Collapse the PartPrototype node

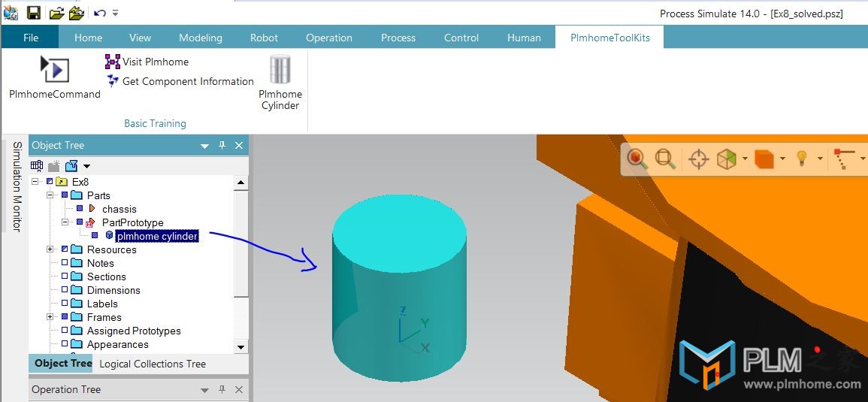pos(65,222)
